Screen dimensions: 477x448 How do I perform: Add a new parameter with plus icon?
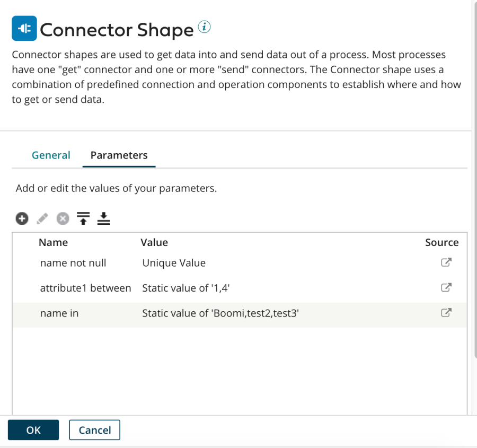click(x=21, y=218)
